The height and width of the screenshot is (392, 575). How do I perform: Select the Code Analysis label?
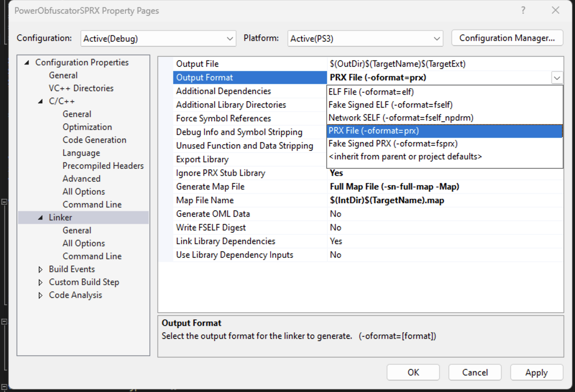click(75, 295)
